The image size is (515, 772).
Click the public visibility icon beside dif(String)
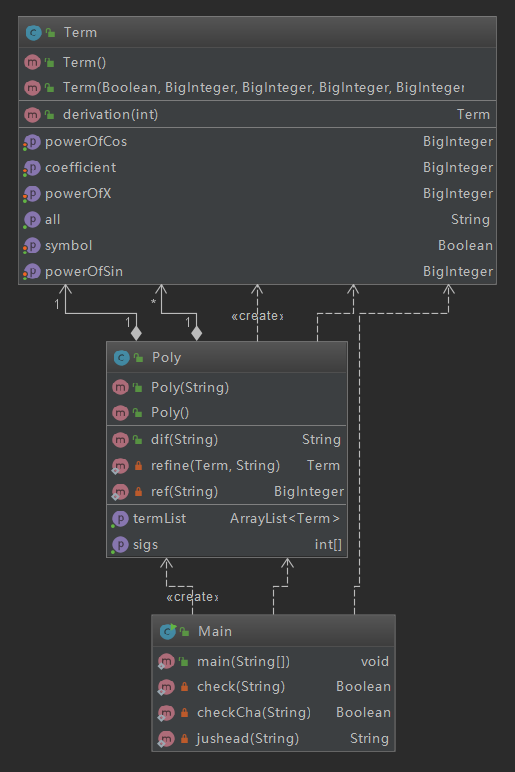click(x=138, y=440)
